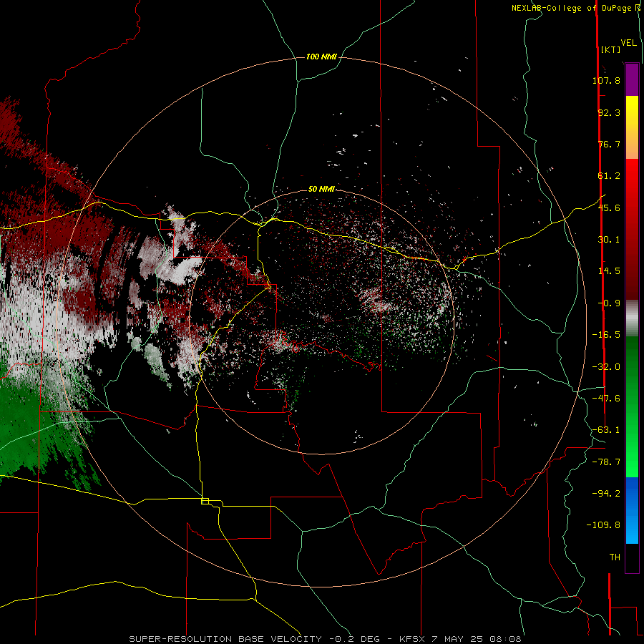Click the -94.2 velocity scale value
This screenshot has width=644, height=644.
click(x=606, y=493)
